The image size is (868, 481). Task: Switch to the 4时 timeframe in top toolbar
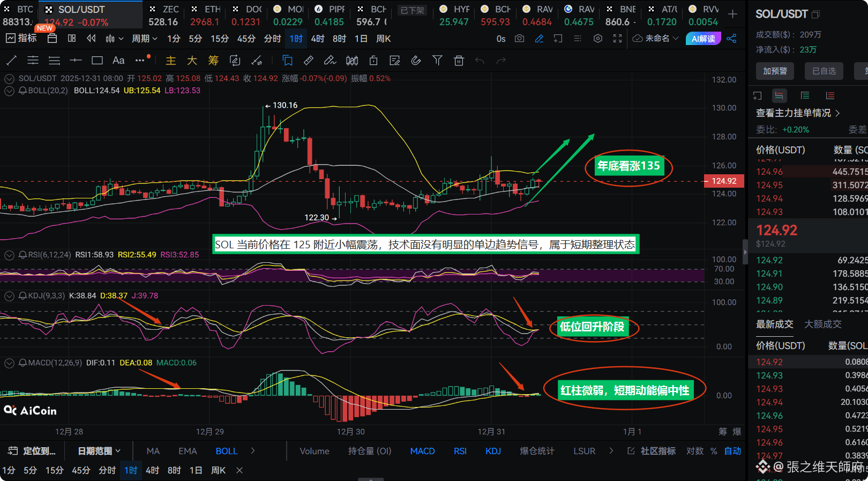(x=318, y=39)
